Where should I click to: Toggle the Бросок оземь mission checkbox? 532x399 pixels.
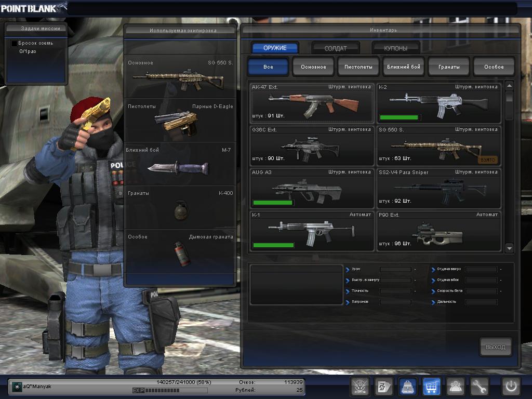(14, 44)
